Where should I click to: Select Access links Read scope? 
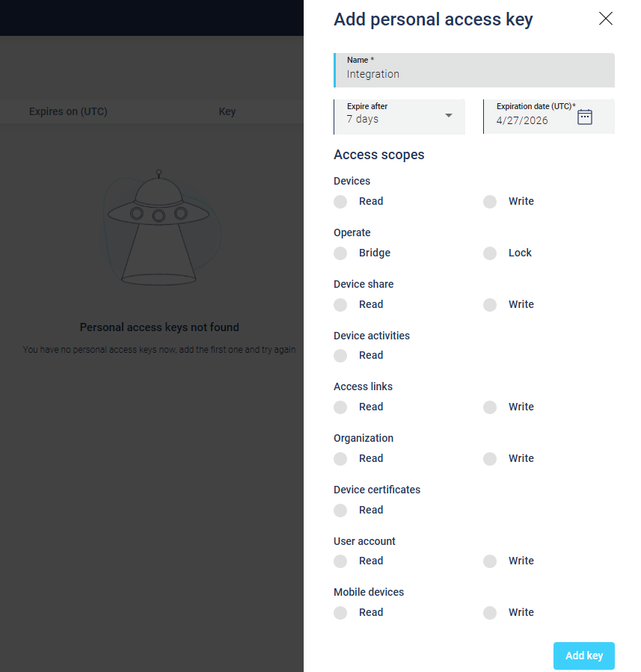click(x=340, y=407)
